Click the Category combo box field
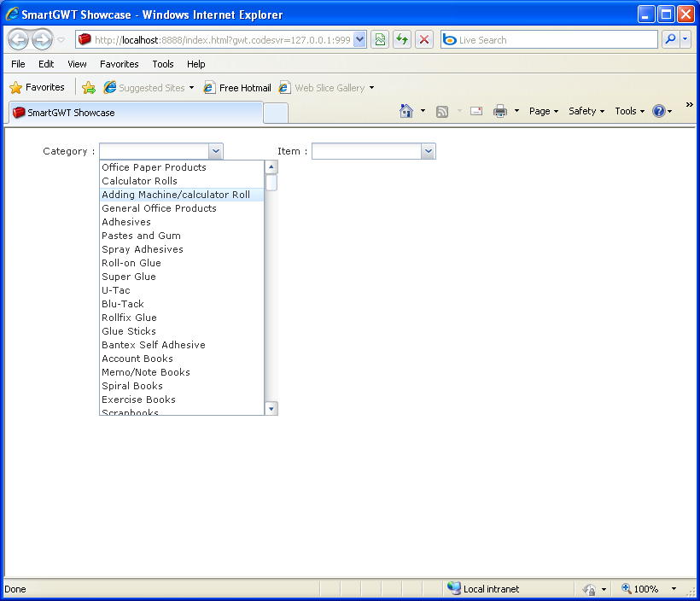Screen dimensions: 700x601 tap(154, 151)
